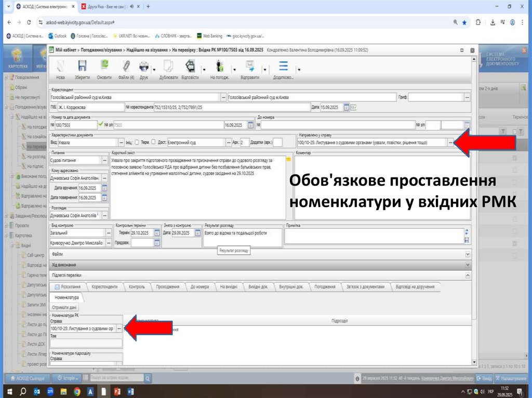Click Історія button in bottom bar

click(x=68, y=378)
